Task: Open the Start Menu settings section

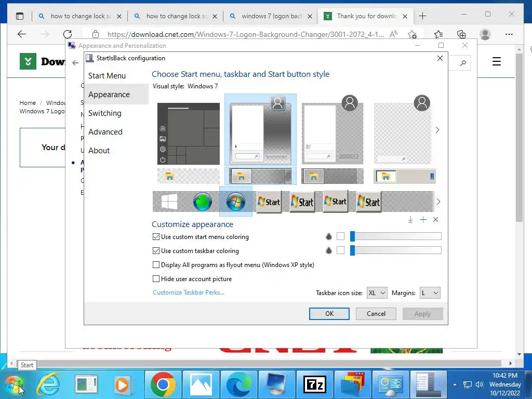Action: pos(107,76)
